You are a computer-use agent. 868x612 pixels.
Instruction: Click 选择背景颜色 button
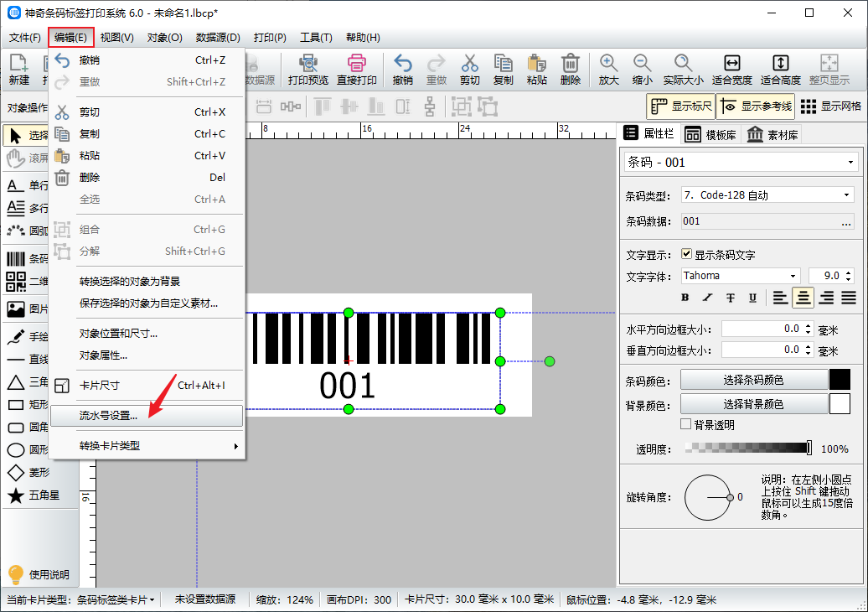(x=753, y=404)
